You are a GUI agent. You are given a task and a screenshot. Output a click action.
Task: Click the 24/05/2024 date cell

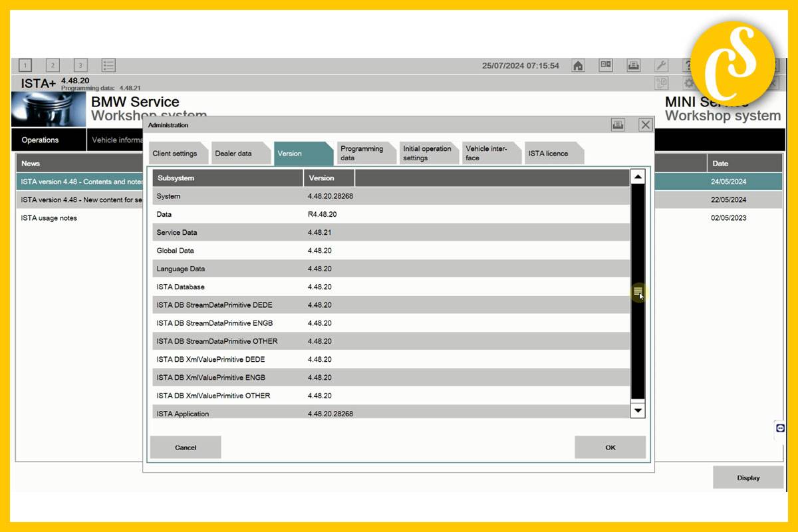point(729,182)
